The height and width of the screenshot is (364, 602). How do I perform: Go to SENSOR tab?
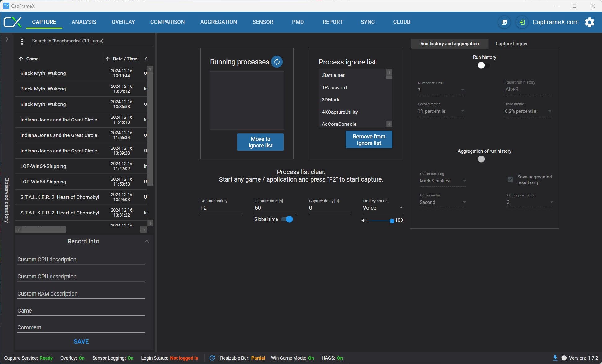[x=263, y=22]
